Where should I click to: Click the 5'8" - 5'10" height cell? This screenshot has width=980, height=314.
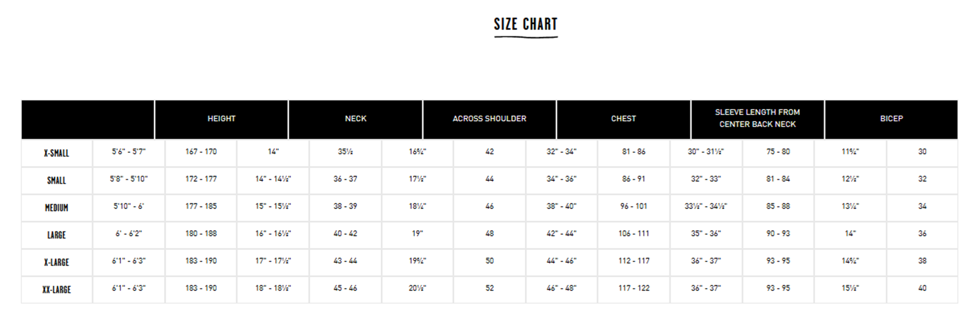tap(129, 179)
